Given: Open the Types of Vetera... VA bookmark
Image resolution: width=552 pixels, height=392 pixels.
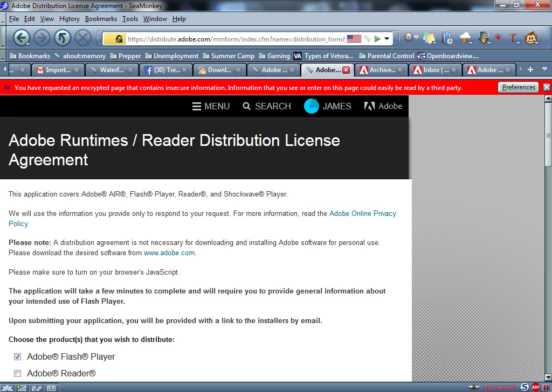Looking at the screenshot, I should [323, 56].
